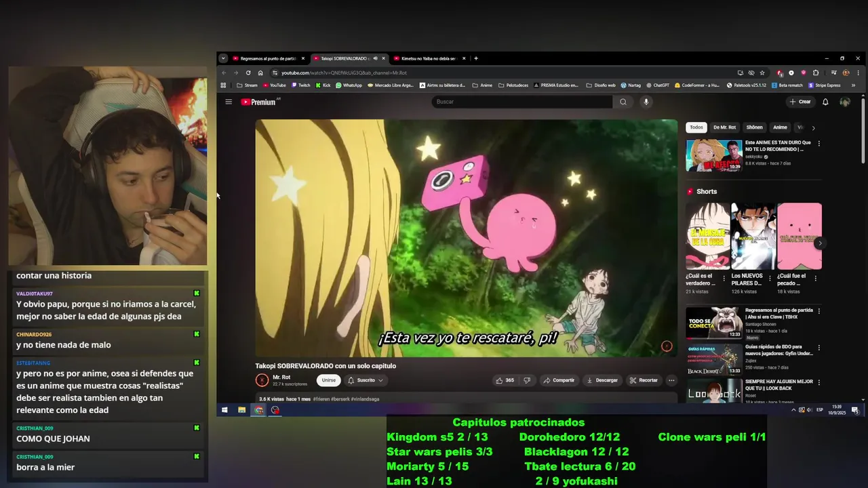Switch to 'Kimetsu no Yaiba no debía ser' tab
The height and width of the screenshot is (488, 868).
coord(429,58)
